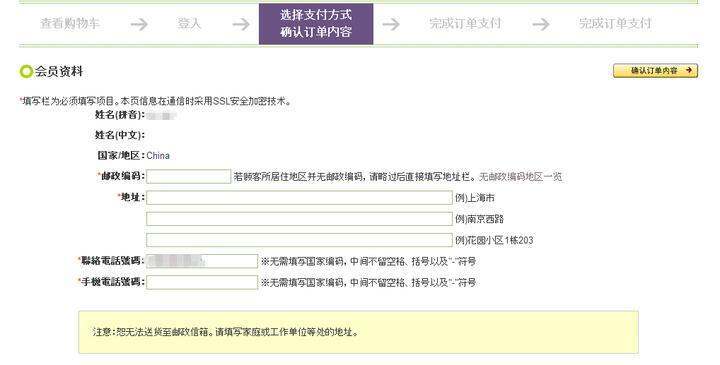
Task: Select the 登入 step
Action: [x=189, y=23]
